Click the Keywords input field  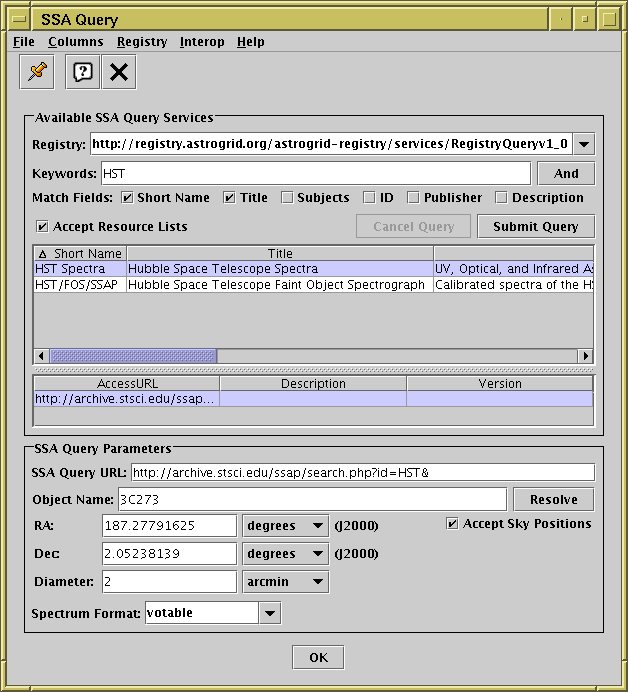coord(316,173)
